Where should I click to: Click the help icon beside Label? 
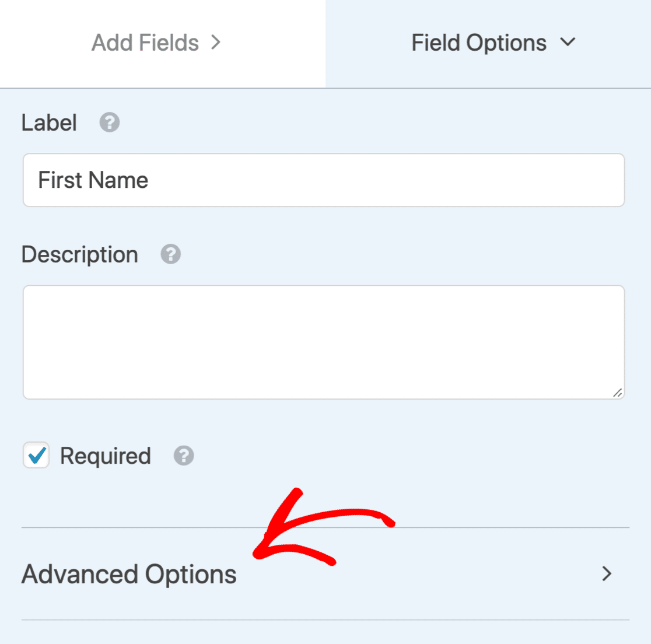[110, 123]
